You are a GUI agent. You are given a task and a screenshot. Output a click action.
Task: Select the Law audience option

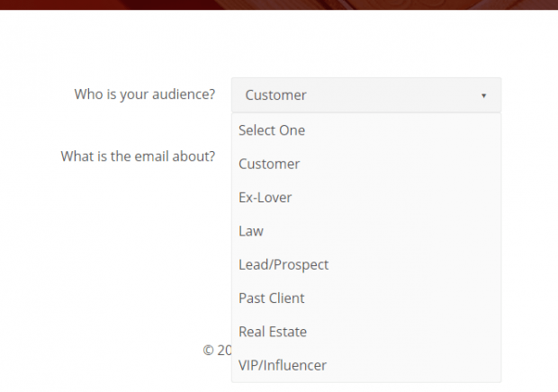point(366,231)
